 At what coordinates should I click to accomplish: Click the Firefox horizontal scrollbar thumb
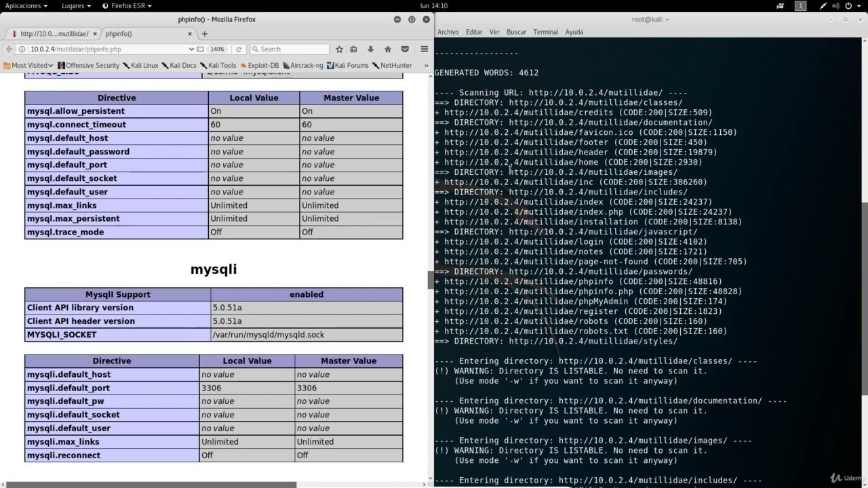coord(151,485)
